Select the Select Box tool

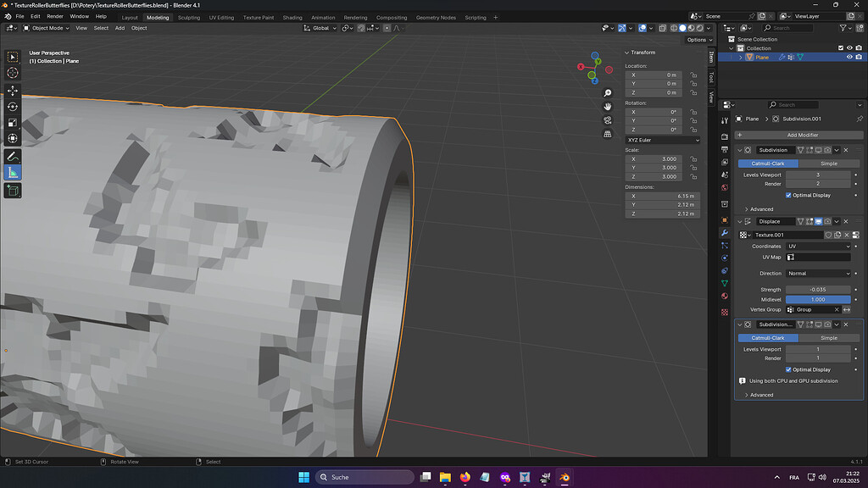pyautogui.click(x=13, y=57)
